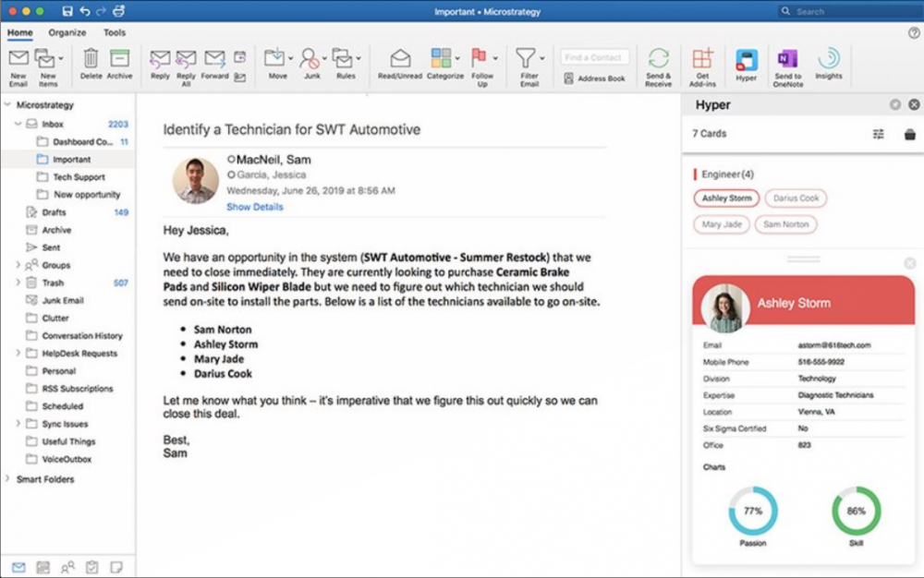Select the Darius Cook card chip

tap(796, 199)
